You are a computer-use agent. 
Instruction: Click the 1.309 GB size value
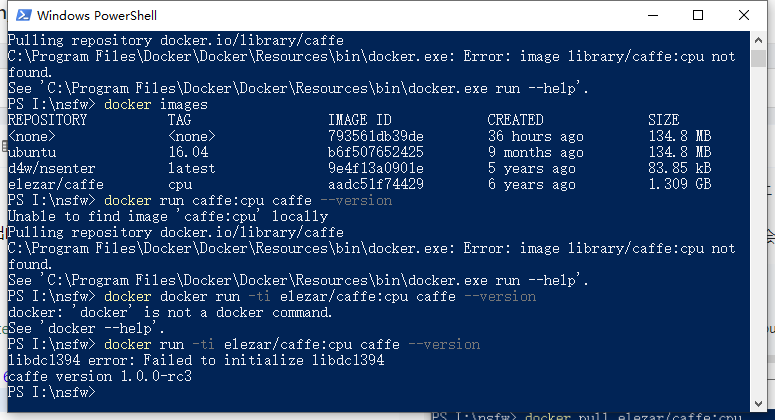(680, 184)
